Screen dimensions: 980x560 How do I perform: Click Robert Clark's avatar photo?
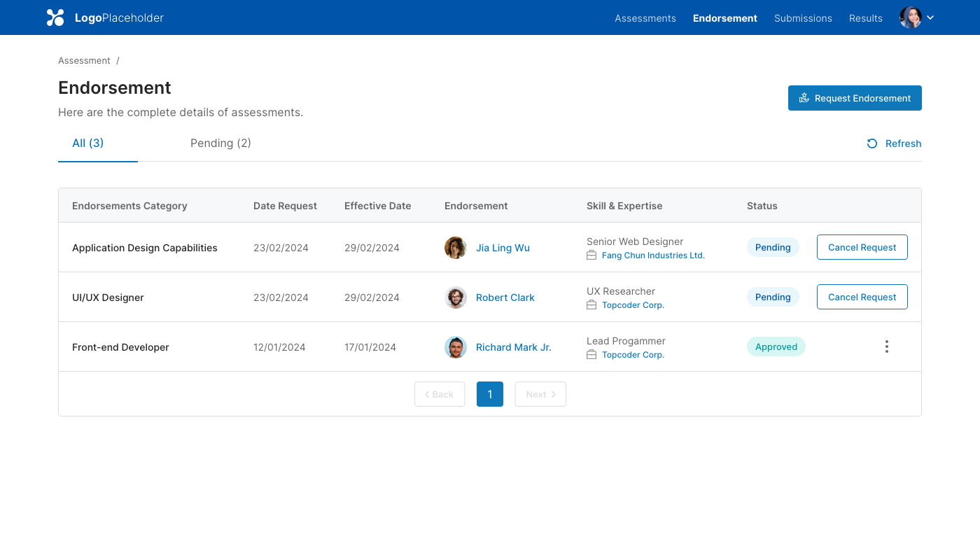(x=456, y=297)
